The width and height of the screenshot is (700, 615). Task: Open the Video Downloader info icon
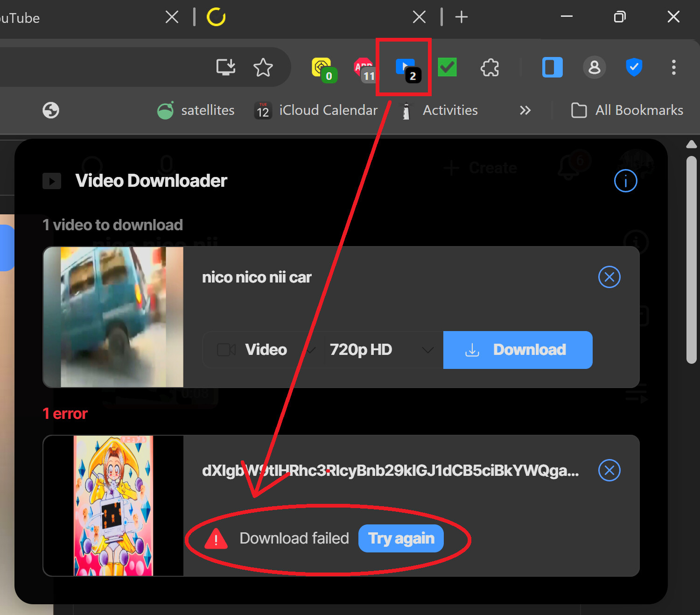(x=625, y=181)
